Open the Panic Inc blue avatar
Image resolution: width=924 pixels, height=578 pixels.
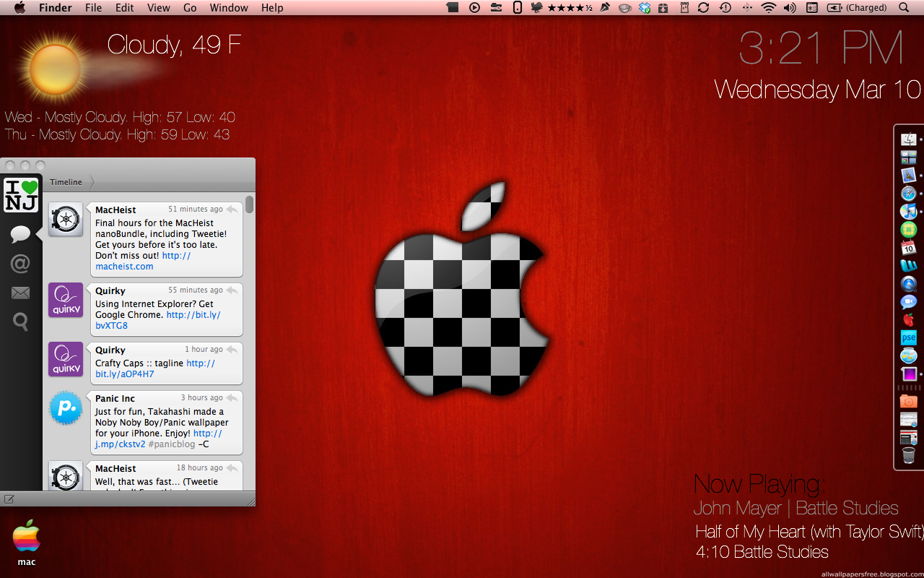click(66, 408)
